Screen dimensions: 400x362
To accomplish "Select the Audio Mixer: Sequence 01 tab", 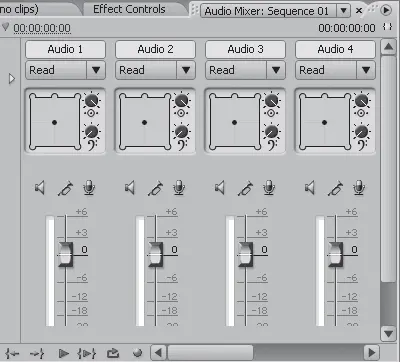I will point(267,11).
